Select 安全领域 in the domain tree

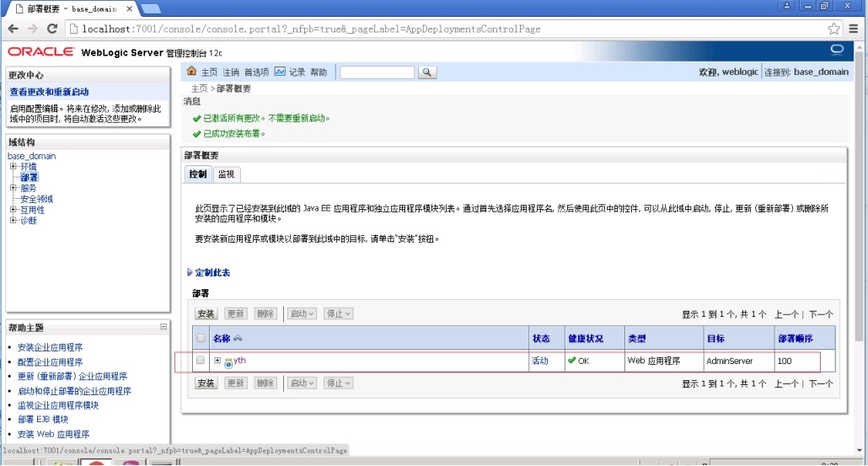coord(36,199)
